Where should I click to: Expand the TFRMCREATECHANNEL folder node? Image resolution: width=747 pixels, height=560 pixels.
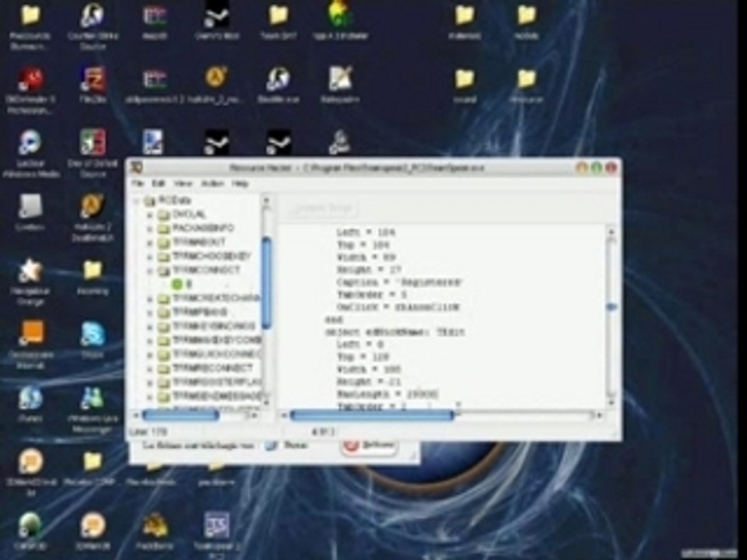point(149,299)
